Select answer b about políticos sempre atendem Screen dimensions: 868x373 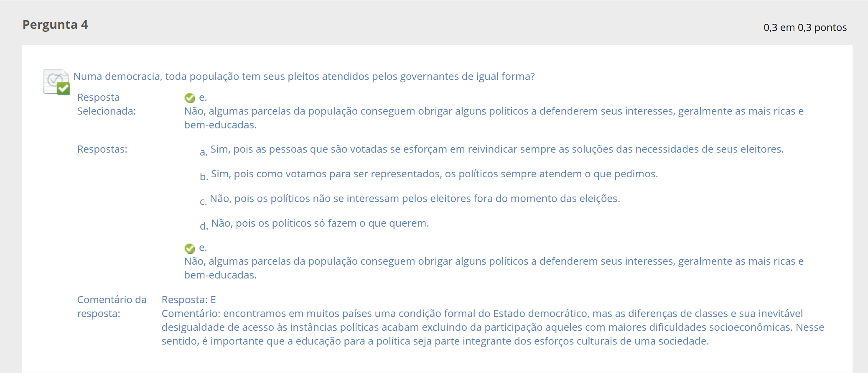(x=434, y=174)
